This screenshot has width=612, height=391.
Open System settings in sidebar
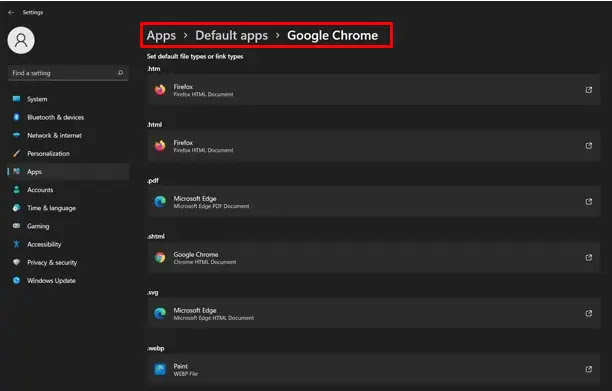pos(68,99)
